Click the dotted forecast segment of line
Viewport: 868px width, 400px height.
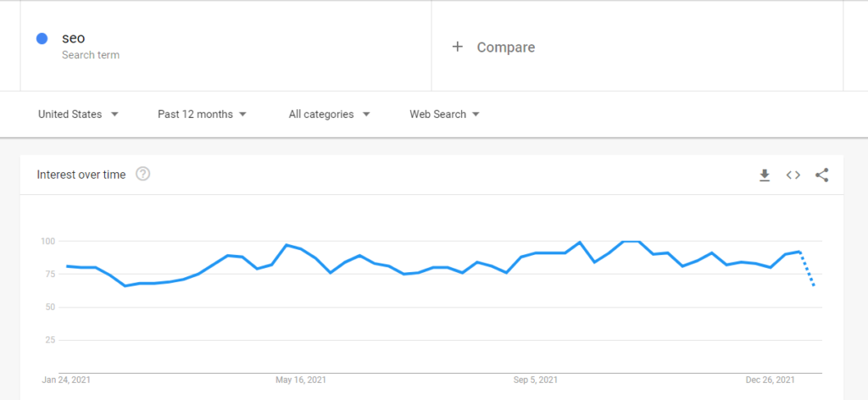[x=807, y=269]
